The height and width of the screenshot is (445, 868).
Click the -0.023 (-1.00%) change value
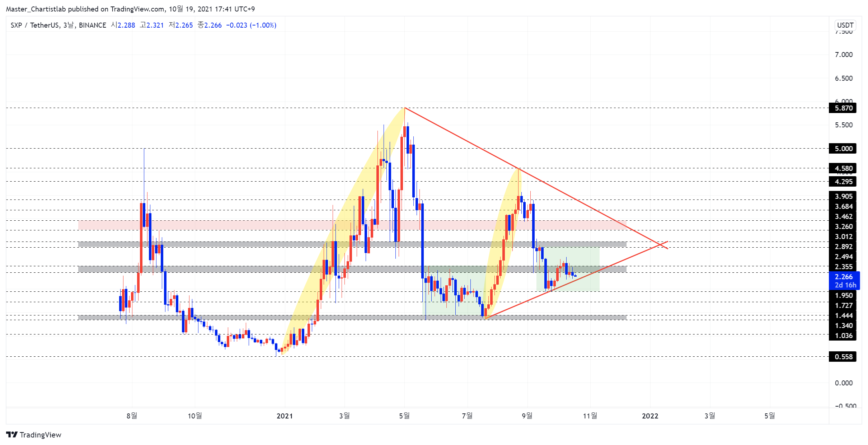[x=251, y=25]
